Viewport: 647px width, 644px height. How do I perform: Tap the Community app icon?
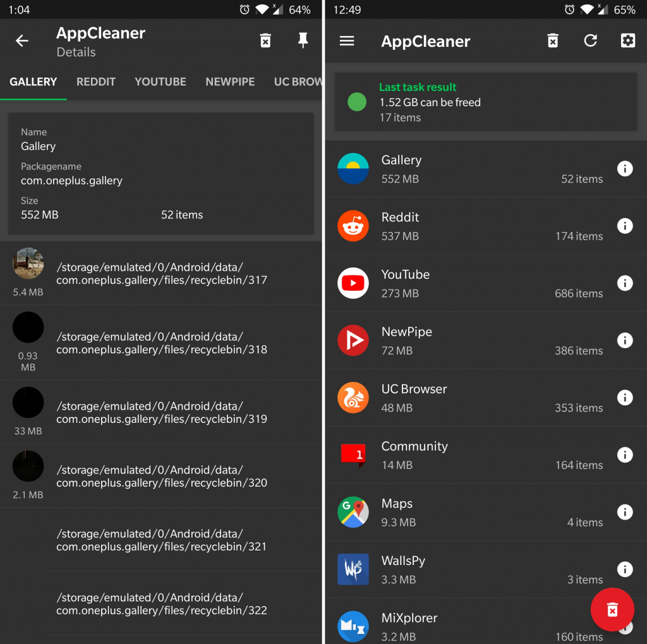point(353,454)
